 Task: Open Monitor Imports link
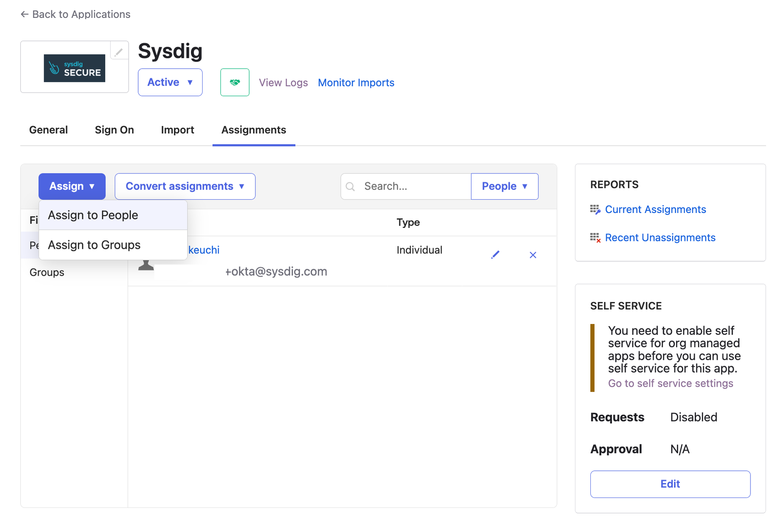click(356, 82)
